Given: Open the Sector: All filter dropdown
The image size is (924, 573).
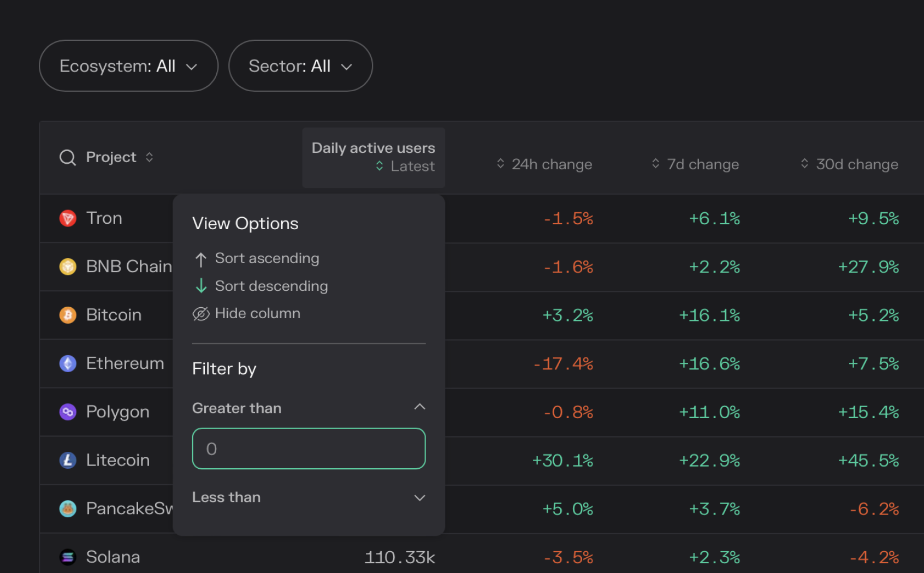Looking at the screenshot, I should pos(300,66).
